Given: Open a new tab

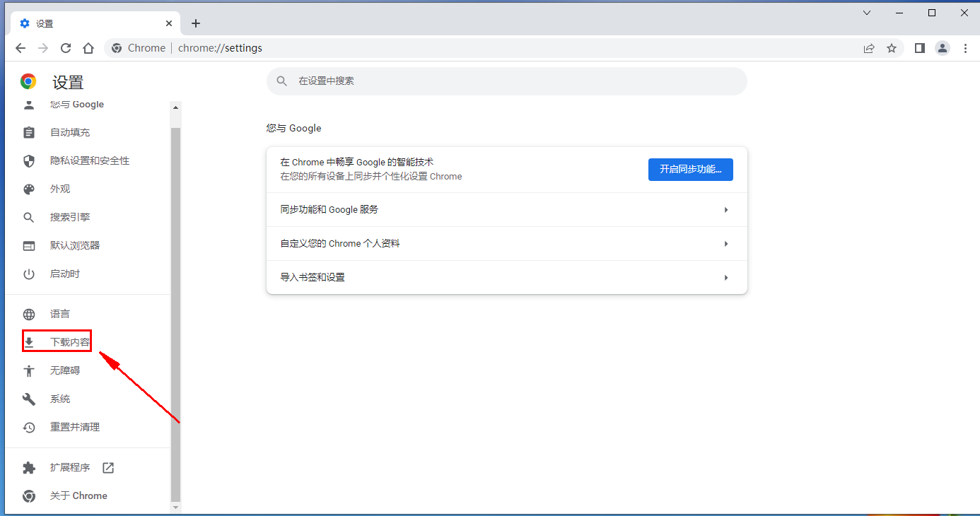Looking at the screenshot, I should click(196, 23).
